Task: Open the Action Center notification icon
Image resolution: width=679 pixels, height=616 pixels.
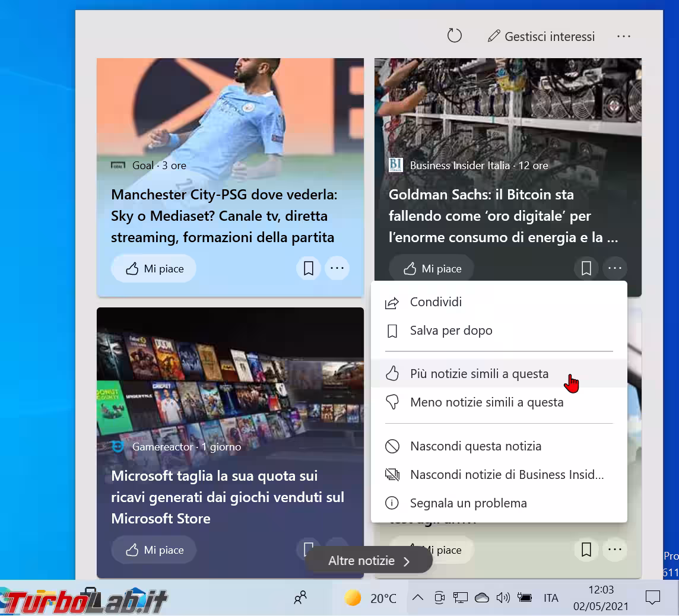Action: [652, 598]
